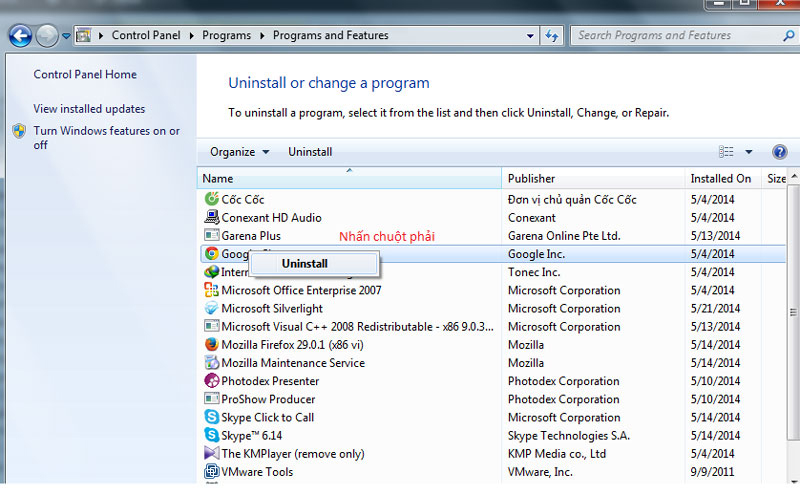Click the Google Chrome icon in list
Viewport: 800px width, 495px height.
211,254
